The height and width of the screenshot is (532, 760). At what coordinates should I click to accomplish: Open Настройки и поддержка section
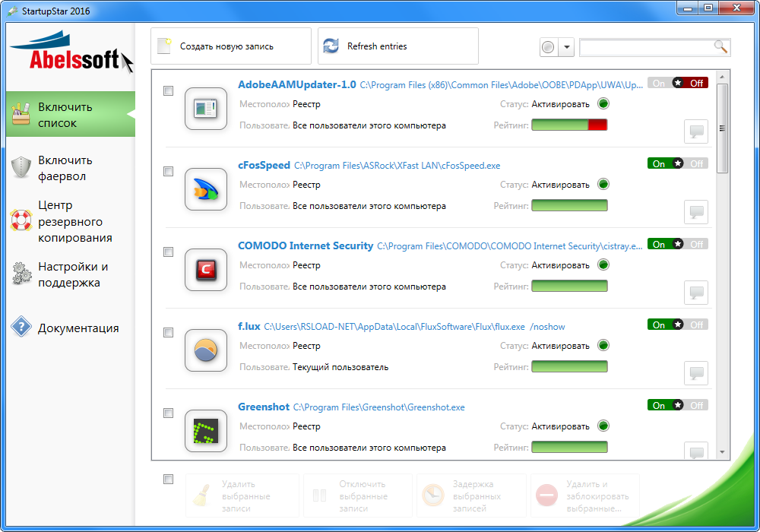(71, 274)
